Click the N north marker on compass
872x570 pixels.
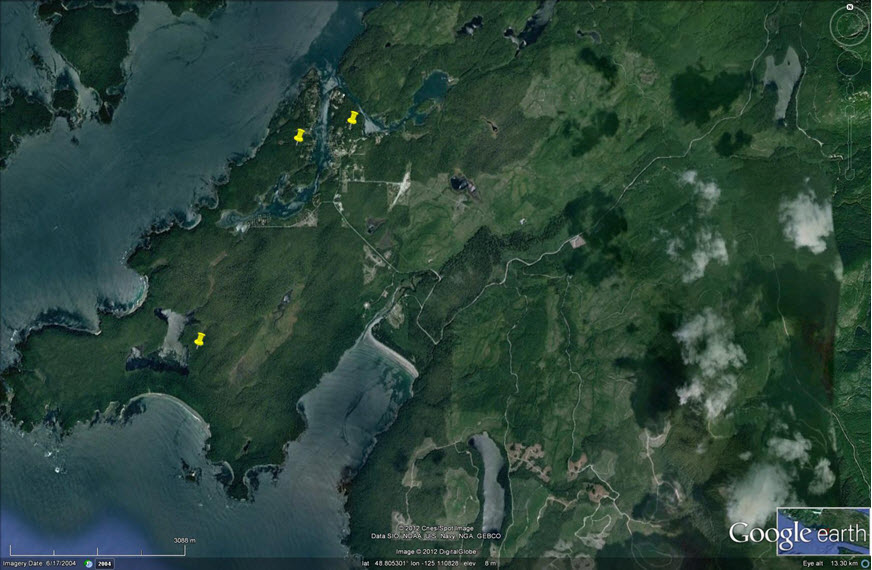click(x=849, y=7)
